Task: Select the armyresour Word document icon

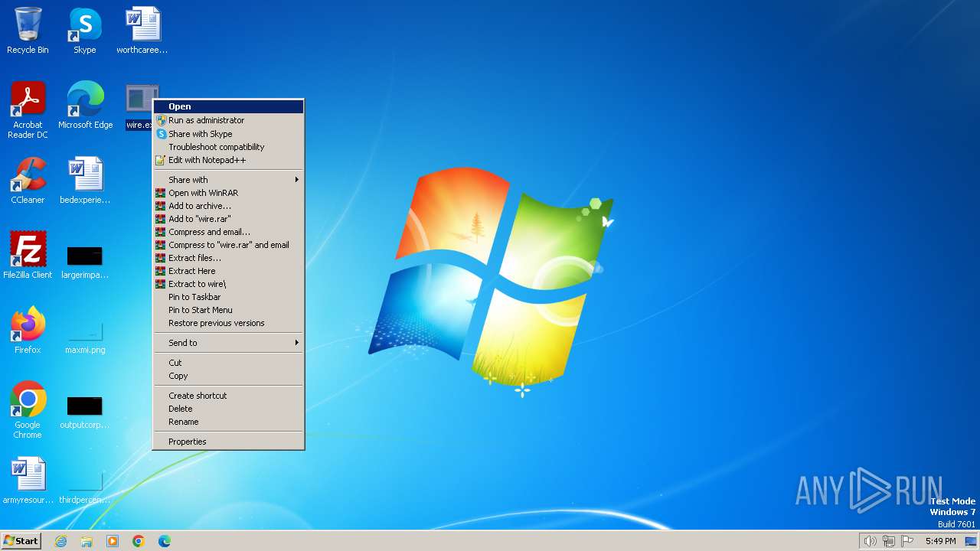Action: [x=28, y=481]
